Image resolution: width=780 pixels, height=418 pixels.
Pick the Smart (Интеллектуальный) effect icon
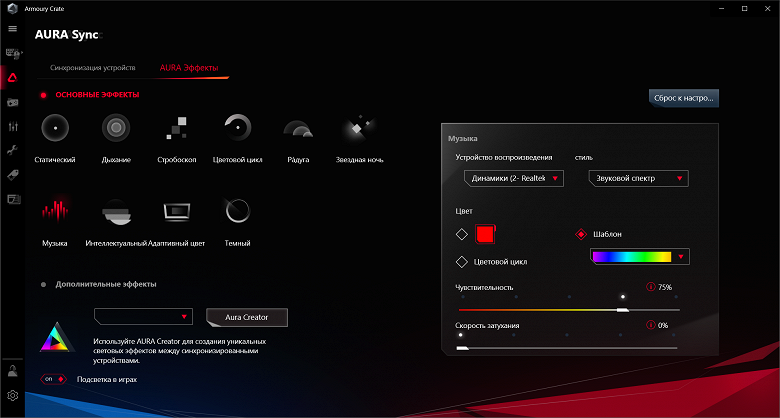point(116,211)
